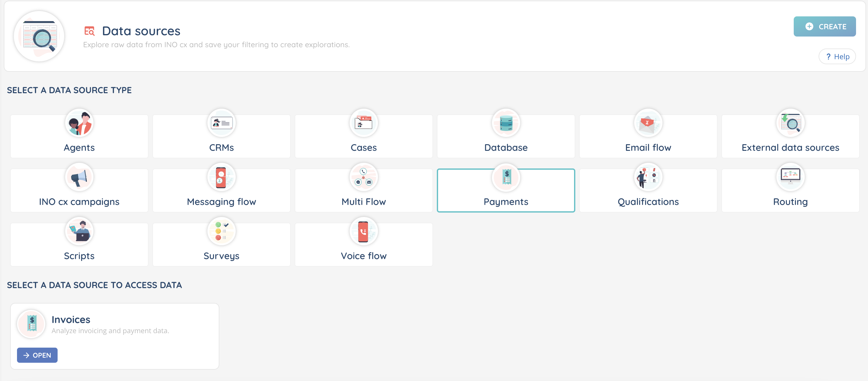
Task: Choose the Routing monitor icon
Action: click(790, 177)
